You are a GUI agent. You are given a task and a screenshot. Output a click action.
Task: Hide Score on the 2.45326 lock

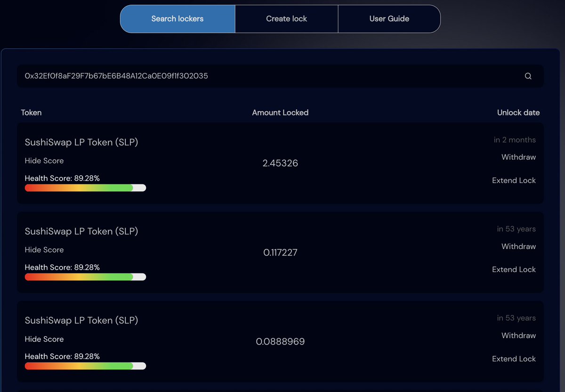[44, 161]
